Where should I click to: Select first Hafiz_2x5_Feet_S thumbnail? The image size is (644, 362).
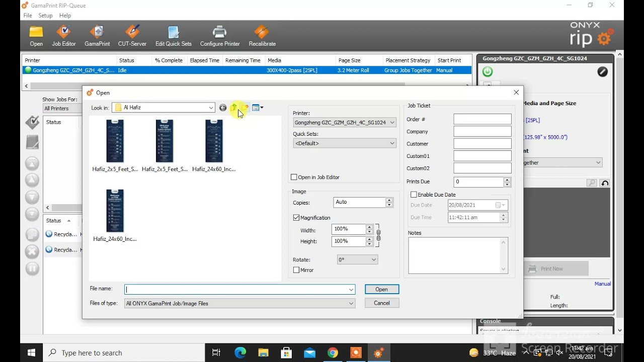(115, 146)
